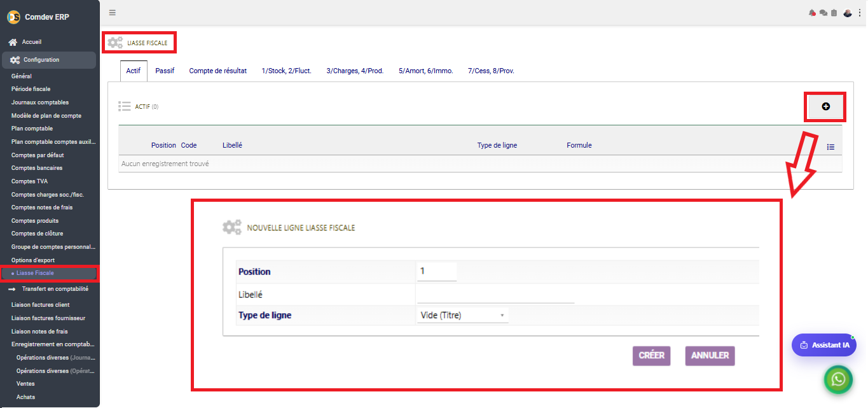Sort by the Code column header

(189, 145)
